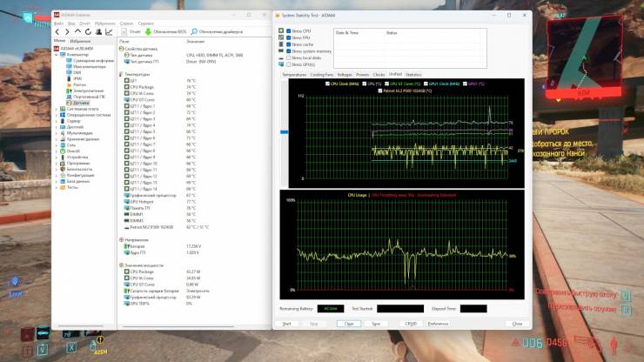Switch to the Clocks tab
Screen dimensions: 644x362
pyautogui.click(x=379, y=75)
